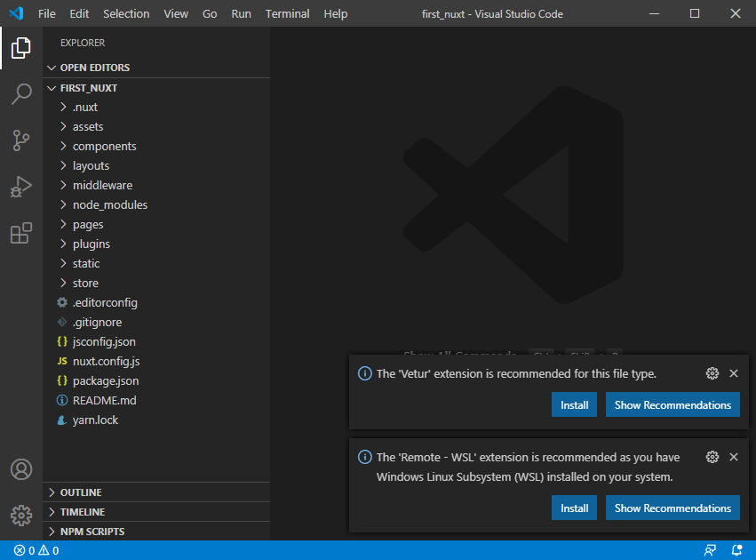Expand the middleware folder
Image resolution: width=756 pixels, height=560 pixels.
[63, 185]
